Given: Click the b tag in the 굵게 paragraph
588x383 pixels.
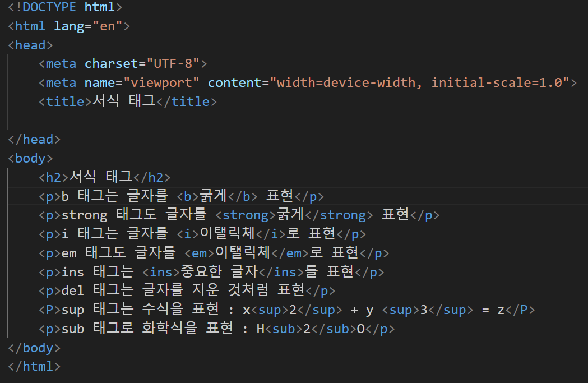Looking at the screenshot, I should click(188, 196).
